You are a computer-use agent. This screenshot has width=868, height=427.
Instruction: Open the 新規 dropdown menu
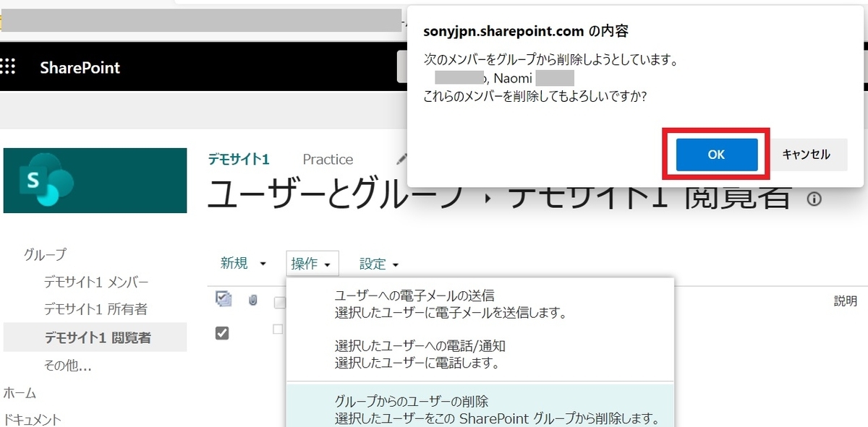pos(244,264)
